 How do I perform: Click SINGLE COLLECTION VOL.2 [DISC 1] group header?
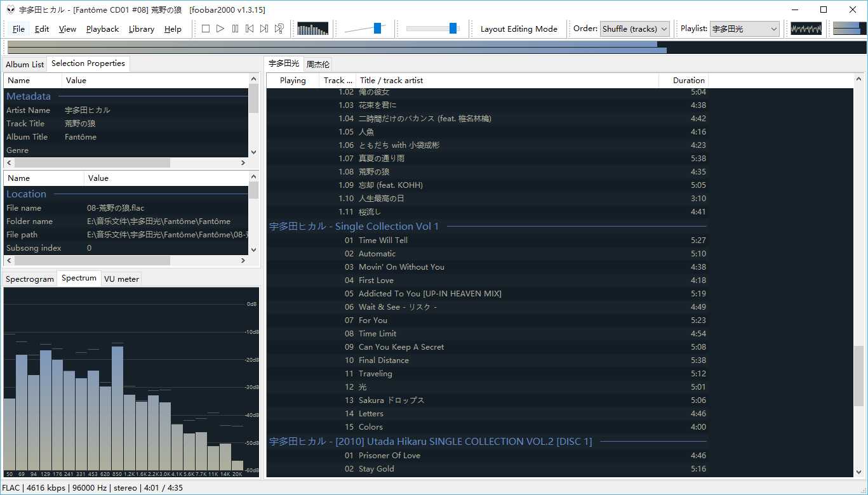[x=486, y=441]
